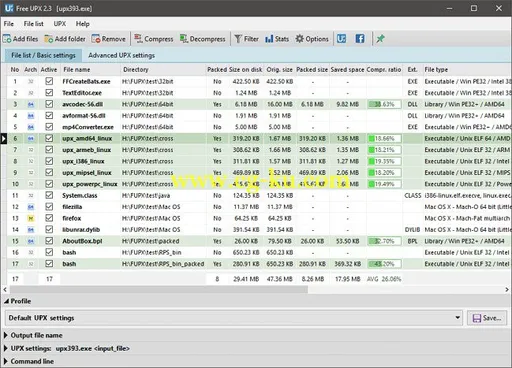Click the green pin stay-on-top icon

click(380, 39)
